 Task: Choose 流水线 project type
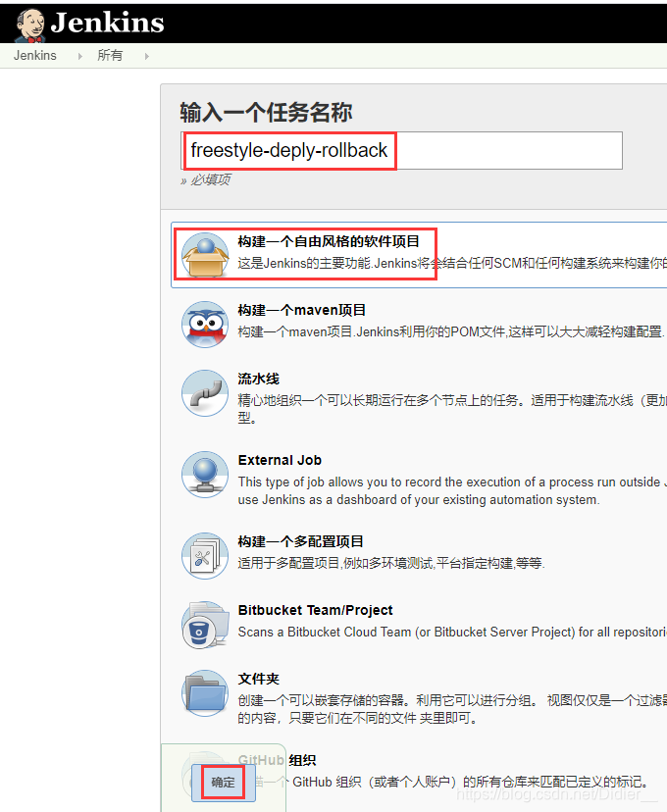point(258,379)
